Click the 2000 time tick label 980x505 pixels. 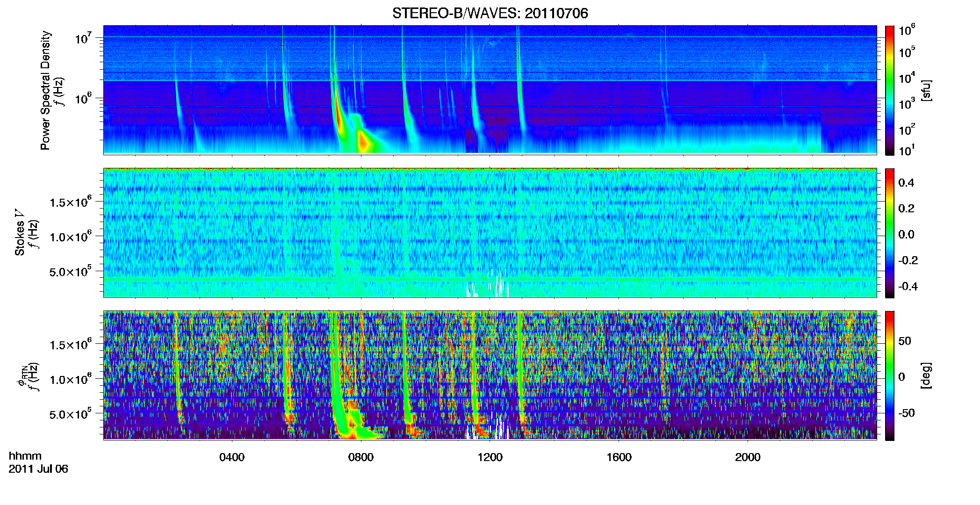(x=748, y=457)
